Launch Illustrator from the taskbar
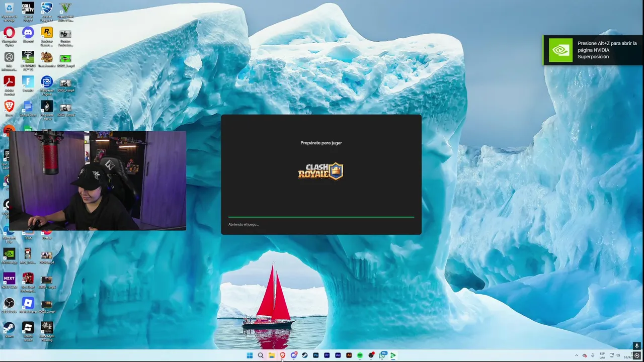This screenshot has width=644, height=362. tap(349, 355)
